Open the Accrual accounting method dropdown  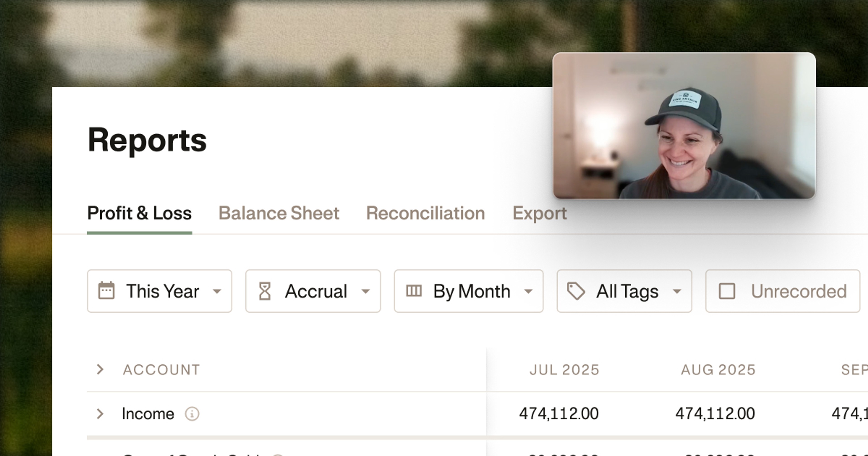point(313,291)
